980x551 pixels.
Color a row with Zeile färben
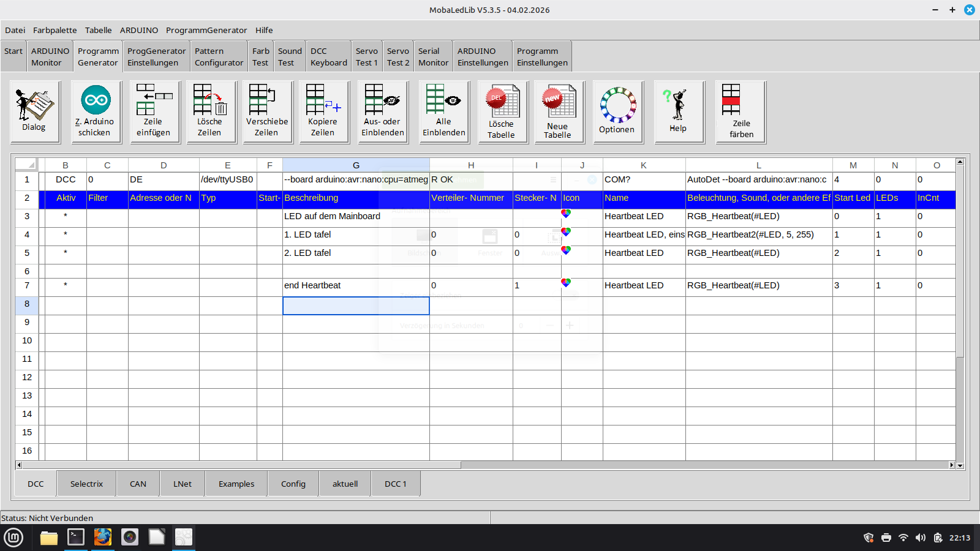click(741, 111)
